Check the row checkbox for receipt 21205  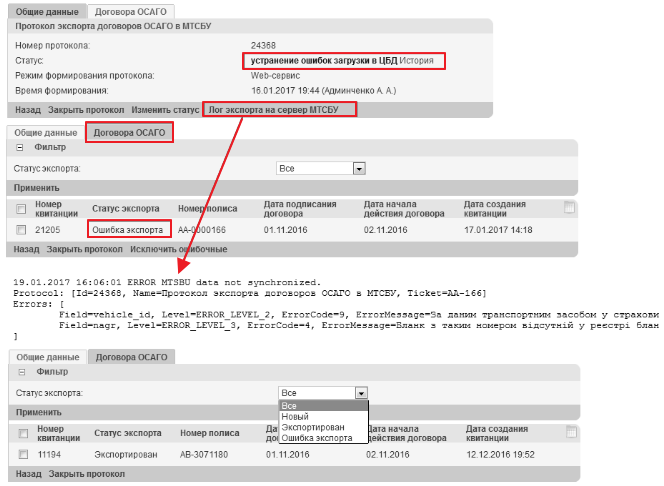click(21, 230)
